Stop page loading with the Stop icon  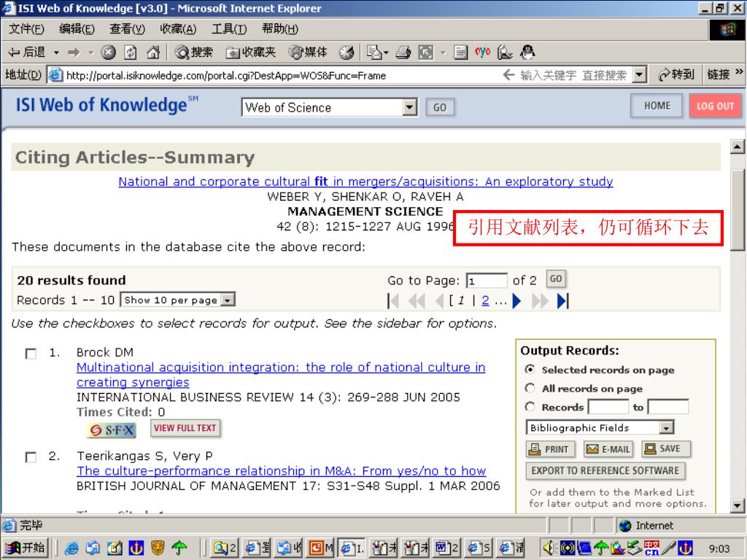pos(108,52)
